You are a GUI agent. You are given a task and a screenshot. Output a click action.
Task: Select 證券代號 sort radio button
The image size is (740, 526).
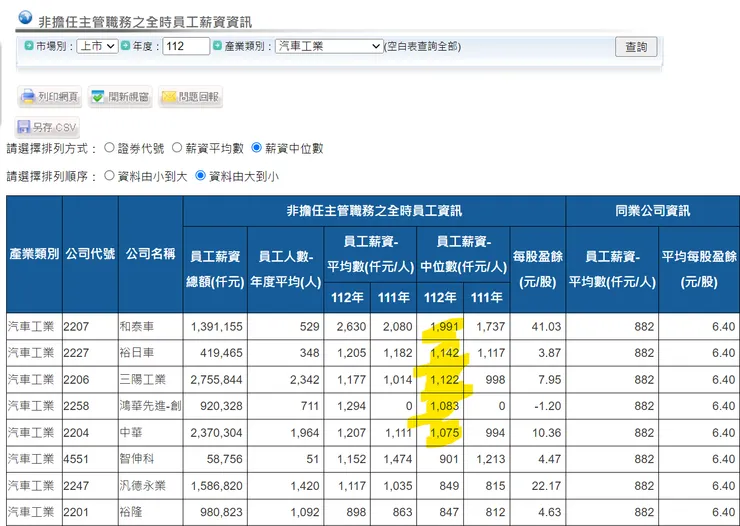pyautogui.click(x=109, y=148)
